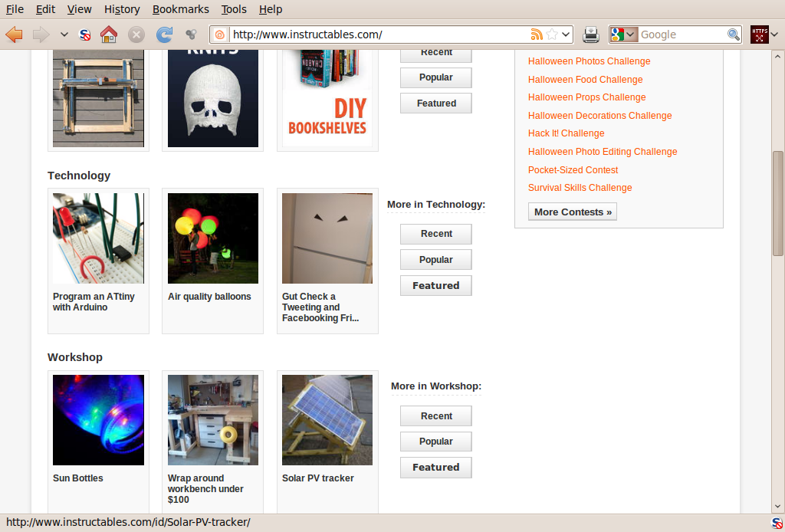The width and height of the screenshot is (785, 532).
Task: Print the page using the printer icon
Action: [x=590, y=34]
